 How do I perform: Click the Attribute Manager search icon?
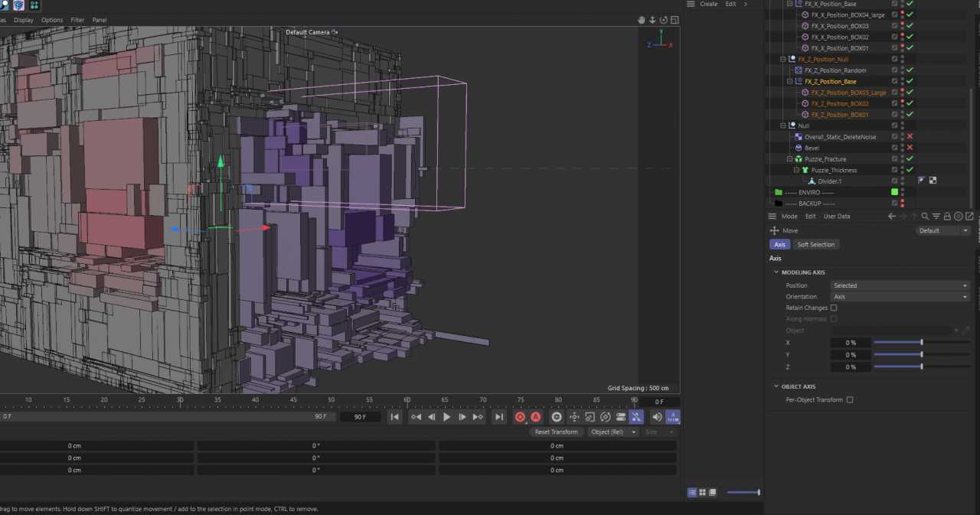point(925,217)
